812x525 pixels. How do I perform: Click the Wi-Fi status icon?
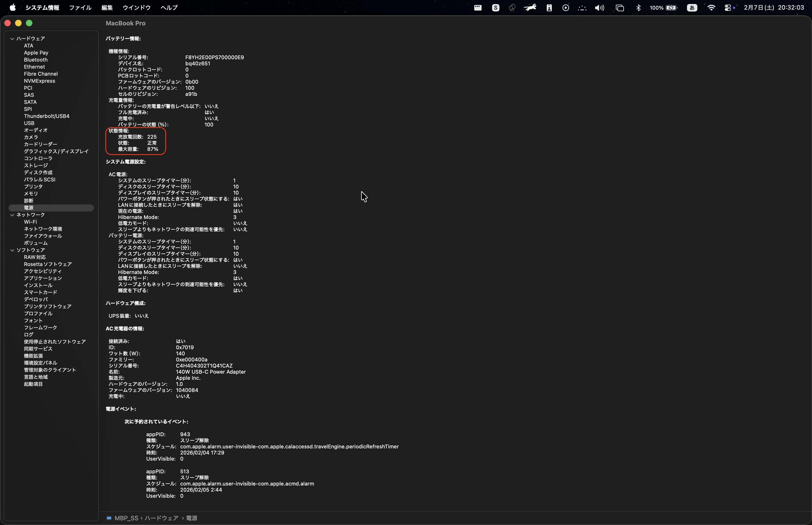point(711,8)
